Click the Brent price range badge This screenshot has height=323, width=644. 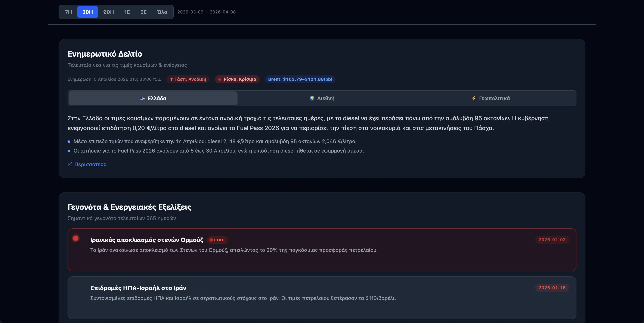(300, 79)
